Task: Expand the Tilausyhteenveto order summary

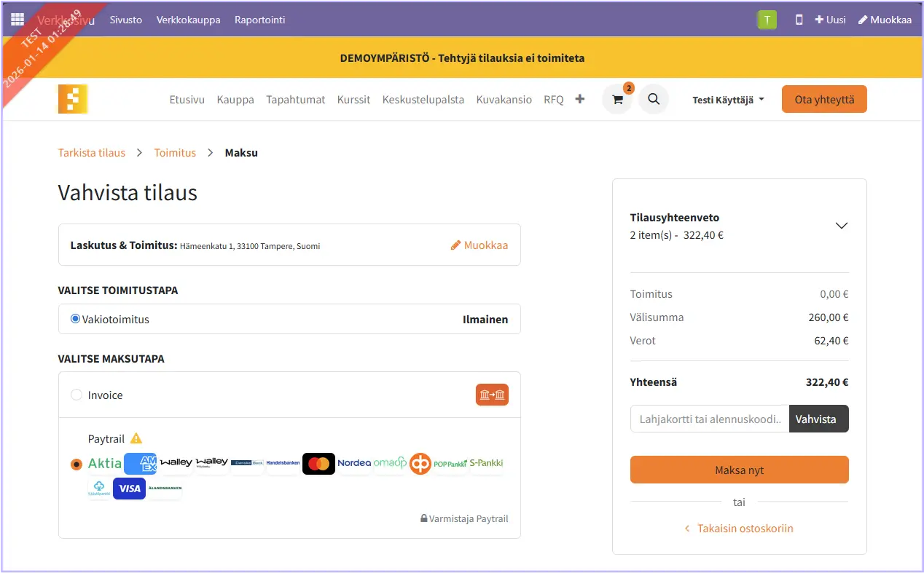Action: [x=841, y=226]
